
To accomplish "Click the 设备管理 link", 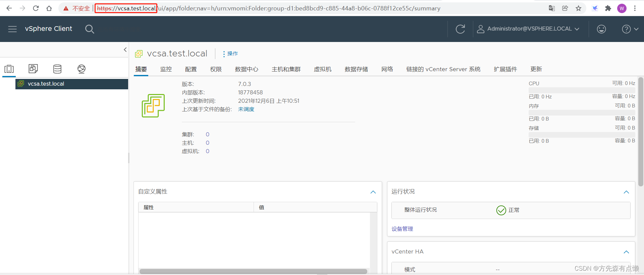I will tap(402, 229).
